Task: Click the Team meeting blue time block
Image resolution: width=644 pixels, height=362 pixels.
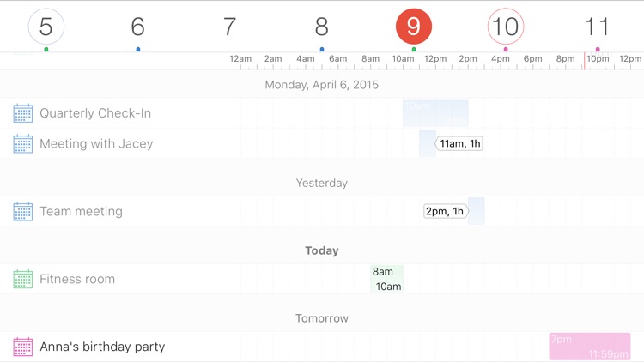Action: tap(477, 211)
